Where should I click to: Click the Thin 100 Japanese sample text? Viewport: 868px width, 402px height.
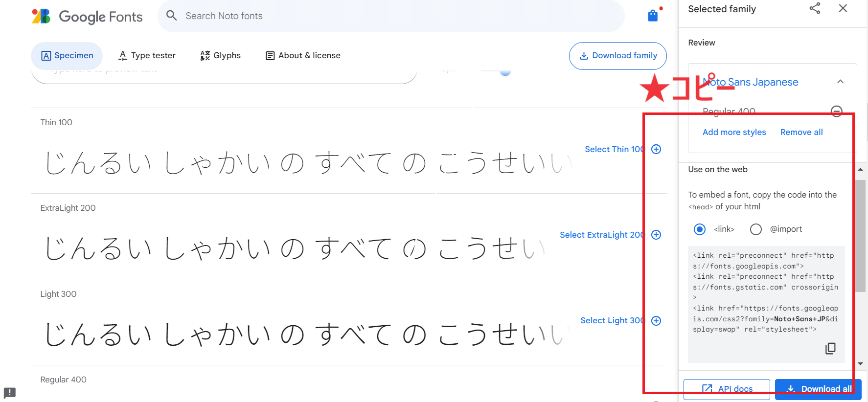[308, 163]
